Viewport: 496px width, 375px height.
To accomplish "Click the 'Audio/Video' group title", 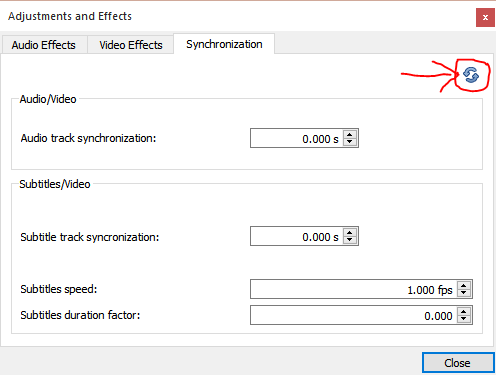I will click(48, 99).
